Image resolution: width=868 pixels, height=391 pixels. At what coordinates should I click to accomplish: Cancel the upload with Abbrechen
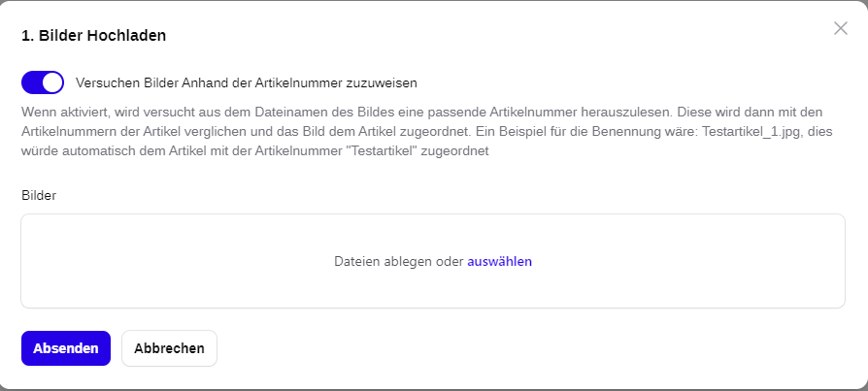[x=169, y=348]
